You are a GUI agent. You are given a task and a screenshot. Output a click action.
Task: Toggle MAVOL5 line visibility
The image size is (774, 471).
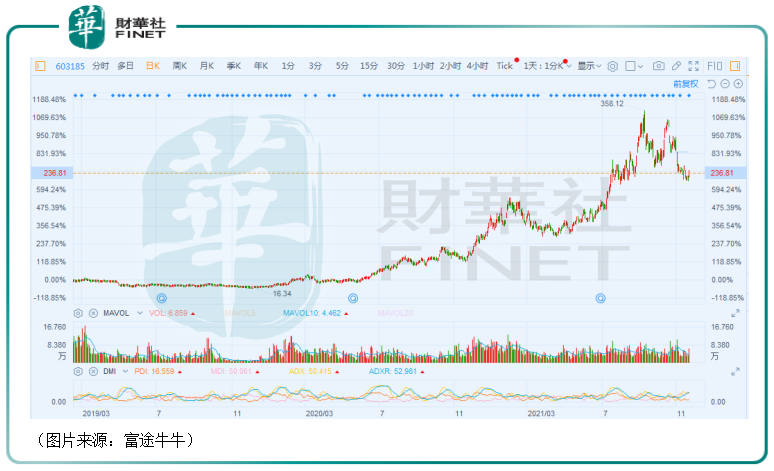point(240,313)
